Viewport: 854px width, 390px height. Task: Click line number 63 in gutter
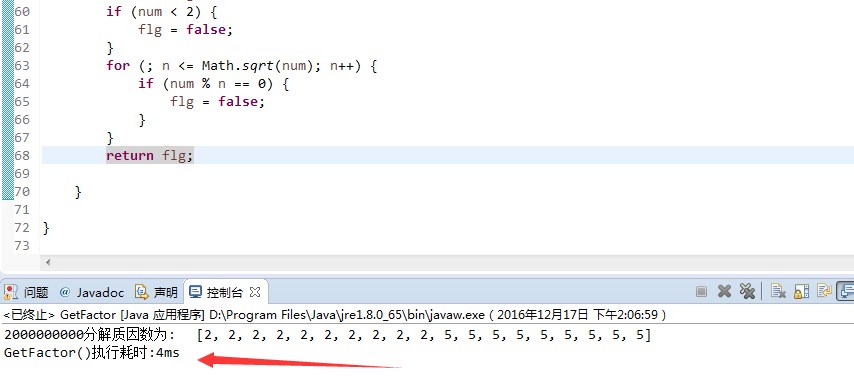pyautogui.click(x=22, y=65)
